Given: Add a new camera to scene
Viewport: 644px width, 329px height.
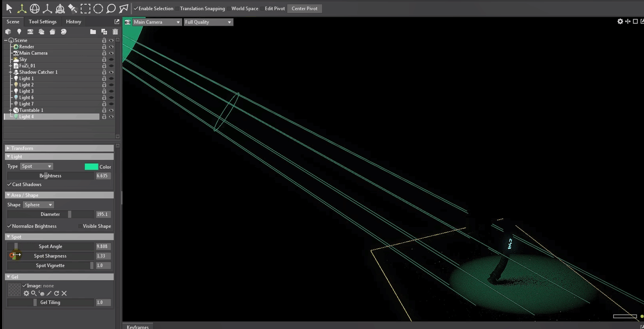Looking at the screenshot, I should (30, 31).
